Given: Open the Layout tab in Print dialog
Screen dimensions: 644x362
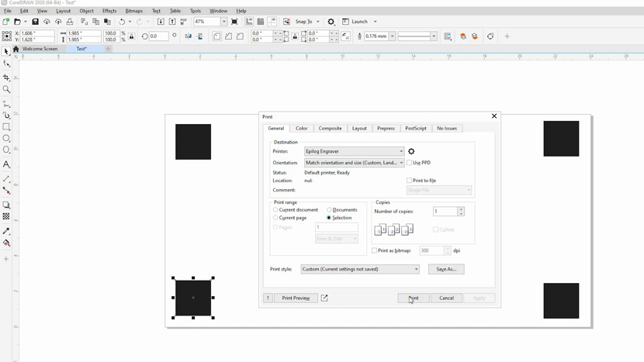Looking at the screenshot, I should 359,128.
